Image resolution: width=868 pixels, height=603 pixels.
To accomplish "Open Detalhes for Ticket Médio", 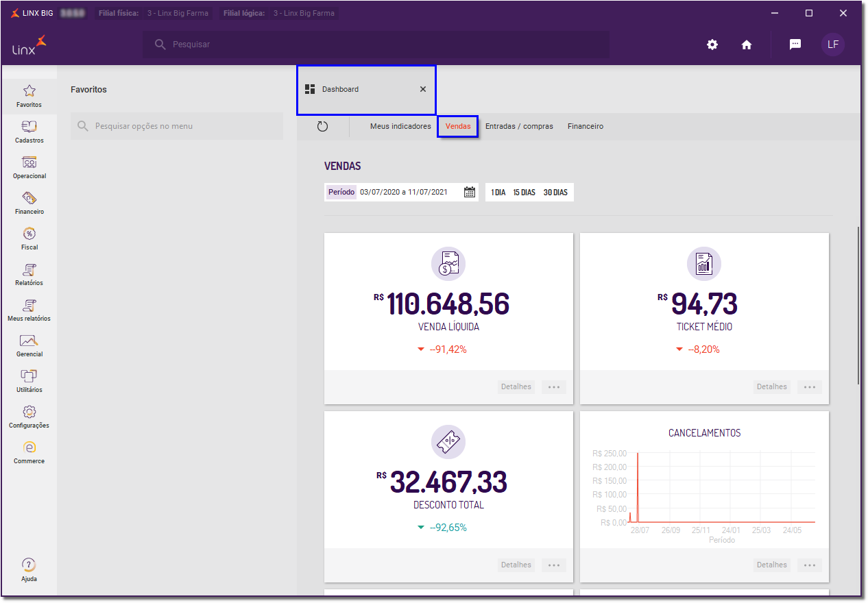I will pos(772,387).
